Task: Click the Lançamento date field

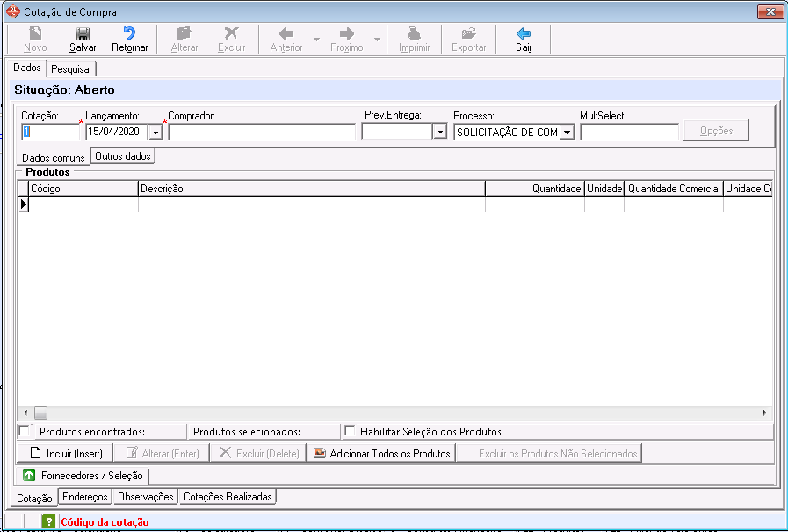Action: point(117,132)
